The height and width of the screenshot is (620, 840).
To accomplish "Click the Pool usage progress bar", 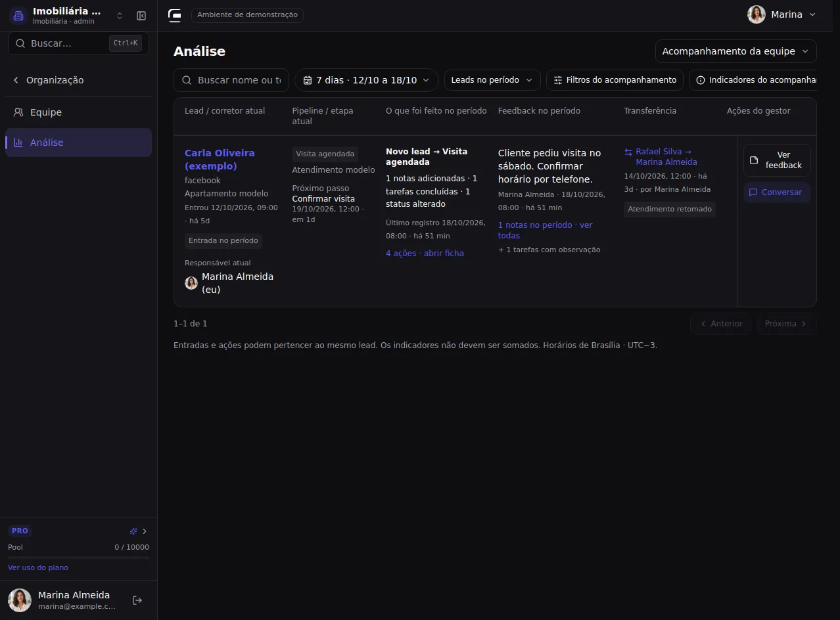I will pyautogui.click(x=78, y=558).
